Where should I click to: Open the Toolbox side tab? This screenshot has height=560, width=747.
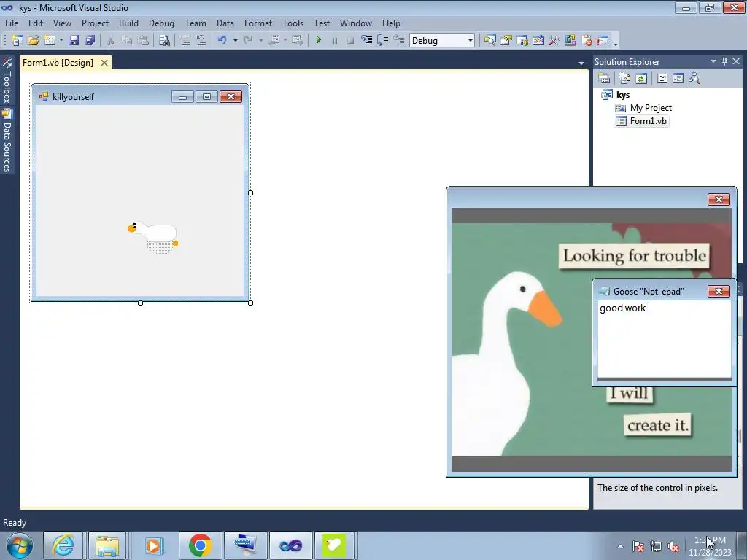click(7, 81)
